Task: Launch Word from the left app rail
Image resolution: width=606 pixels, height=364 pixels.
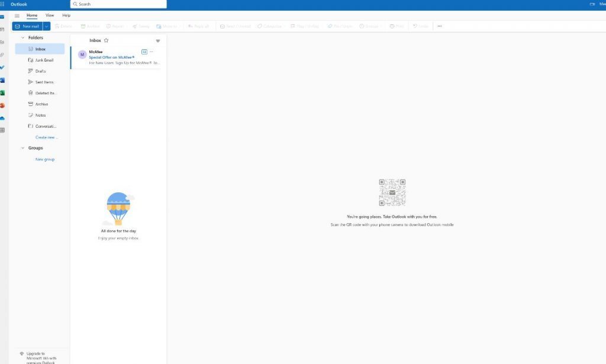Action: 3,80
